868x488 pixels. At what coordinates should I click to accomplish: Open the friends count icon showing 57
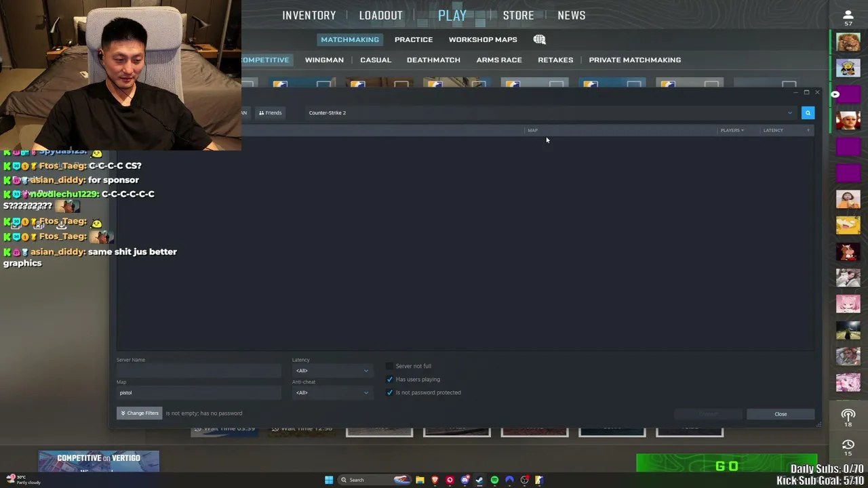tap(848, 18)
